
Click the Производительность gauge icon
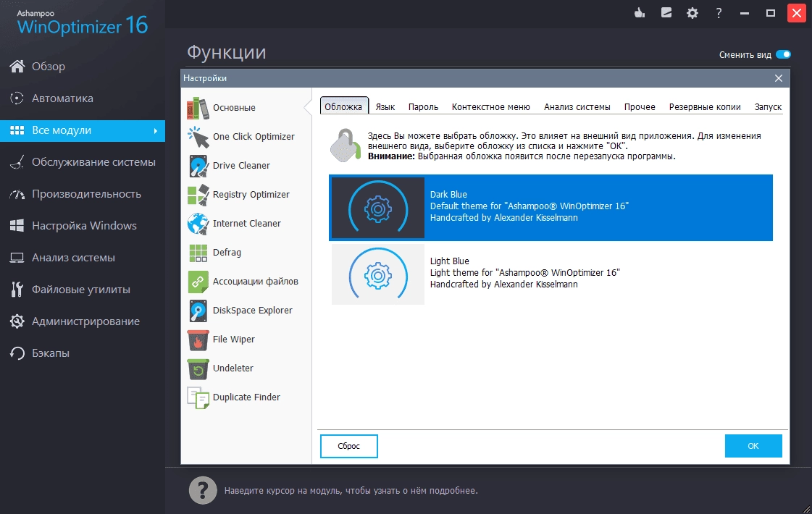coord(17,194)
